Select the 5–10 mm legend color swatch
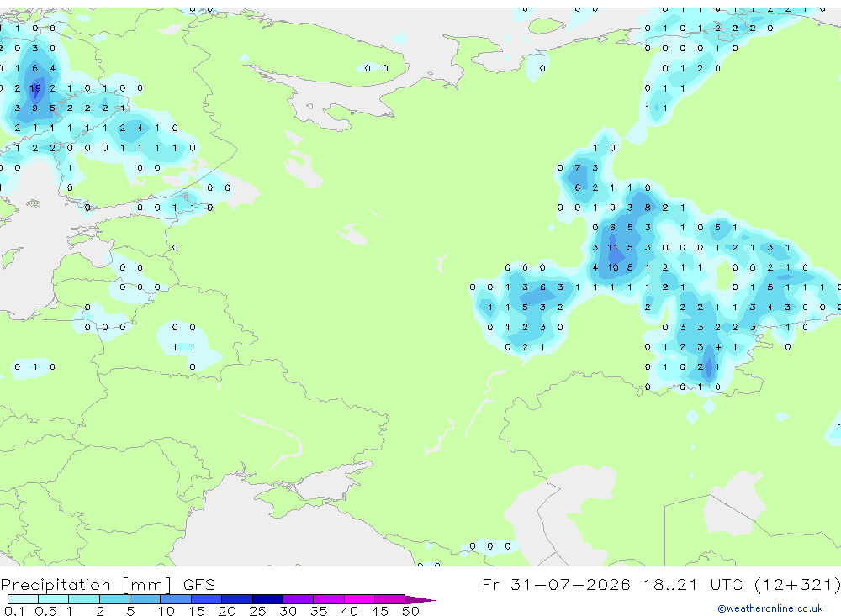 pyautogui.click(x=145, y=599)
